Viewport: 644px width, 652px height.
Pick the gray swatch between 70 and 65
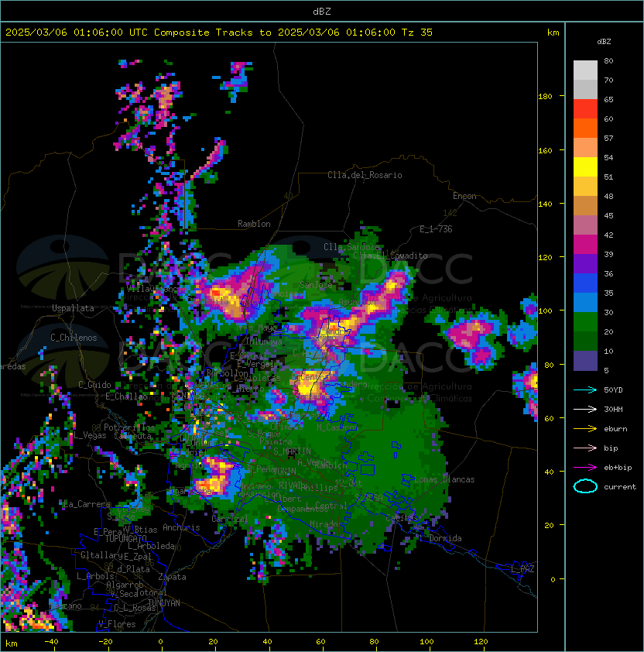pyautogui.click(x=585, y=89)
